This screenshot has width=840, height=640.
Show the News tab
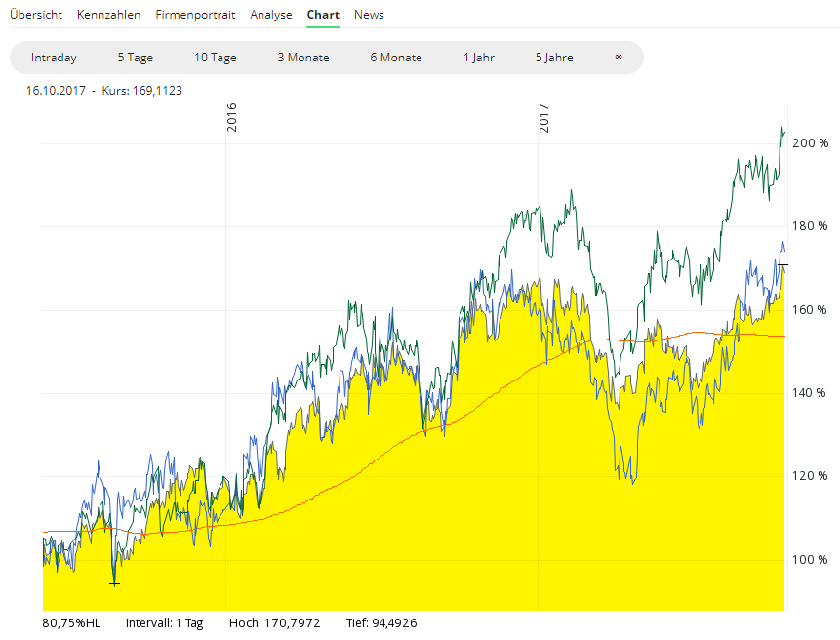coord(369,15)
